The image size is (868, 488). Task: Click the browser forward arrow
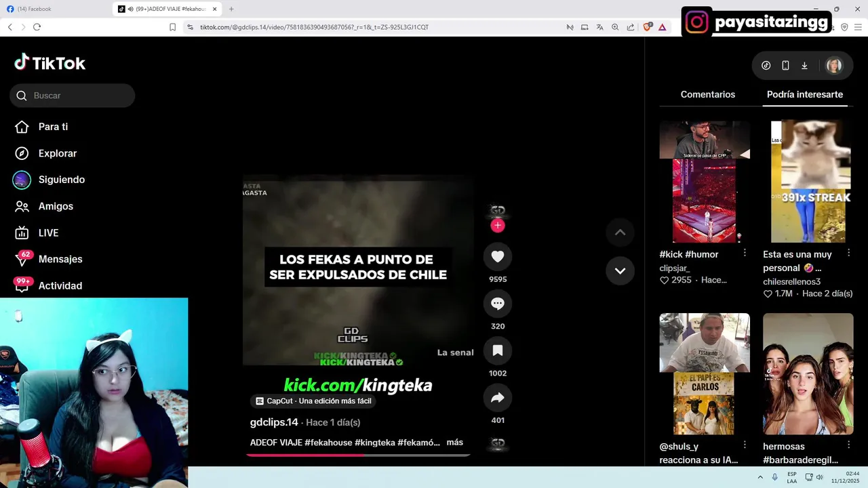[23, 27]
